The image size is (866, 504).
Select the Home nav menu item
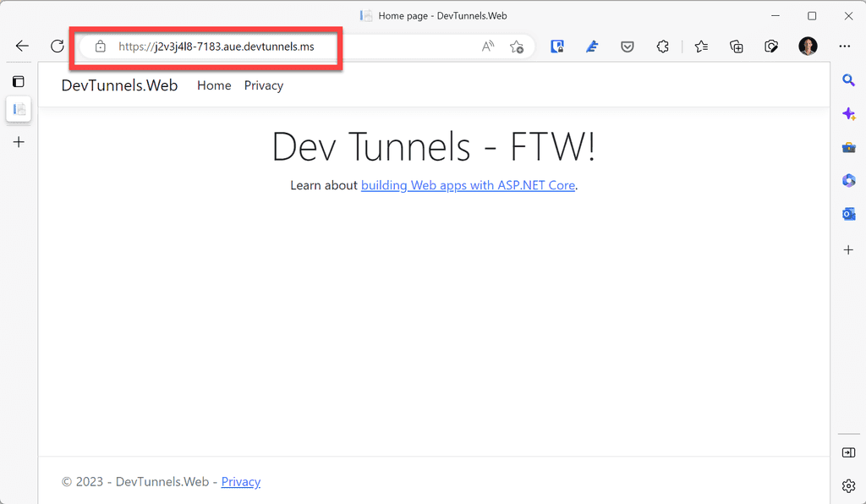214,85
